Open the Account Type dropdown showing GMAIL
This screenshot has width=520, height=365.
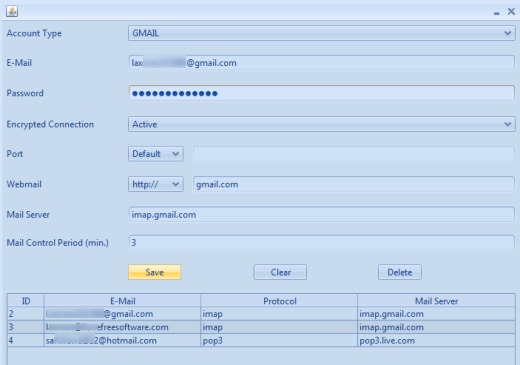[x=322, y=33]
